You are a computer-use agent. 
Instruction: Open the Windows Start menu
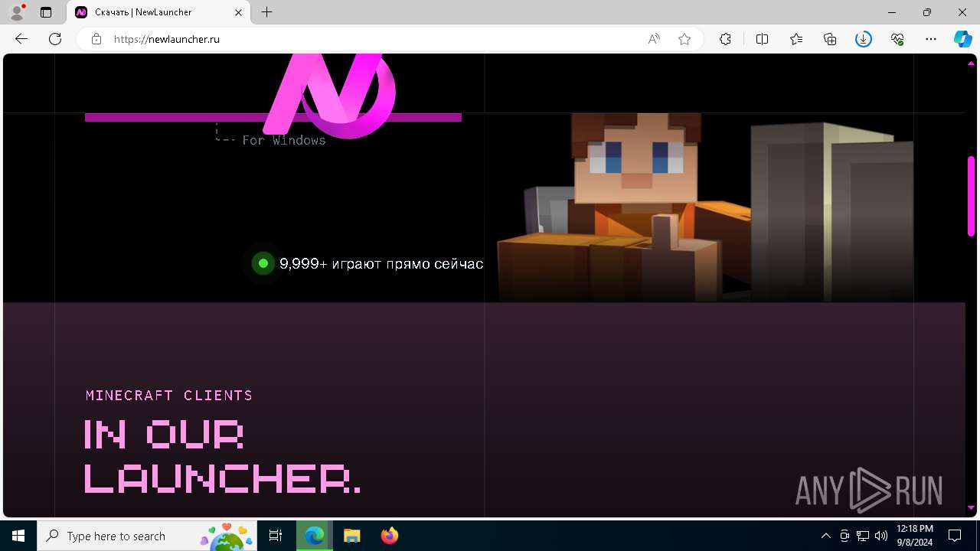pyautogui.click(x=18, y=536)
